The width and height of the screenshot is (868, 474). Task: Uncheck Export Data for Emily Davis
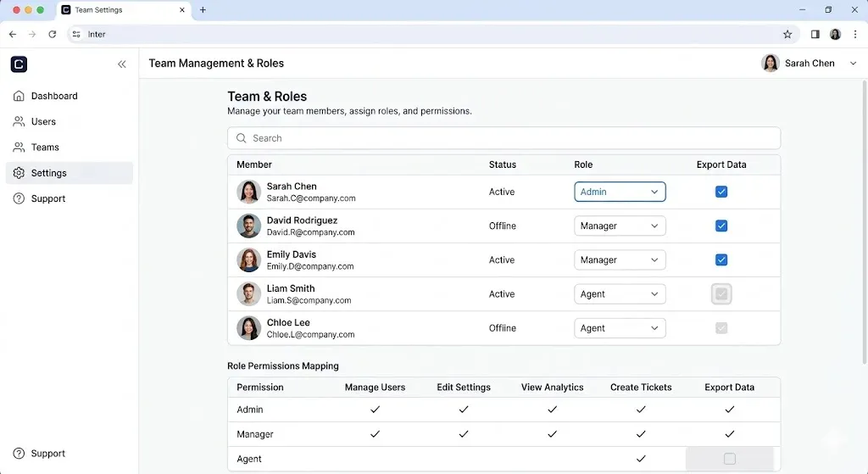pos(721,259)
